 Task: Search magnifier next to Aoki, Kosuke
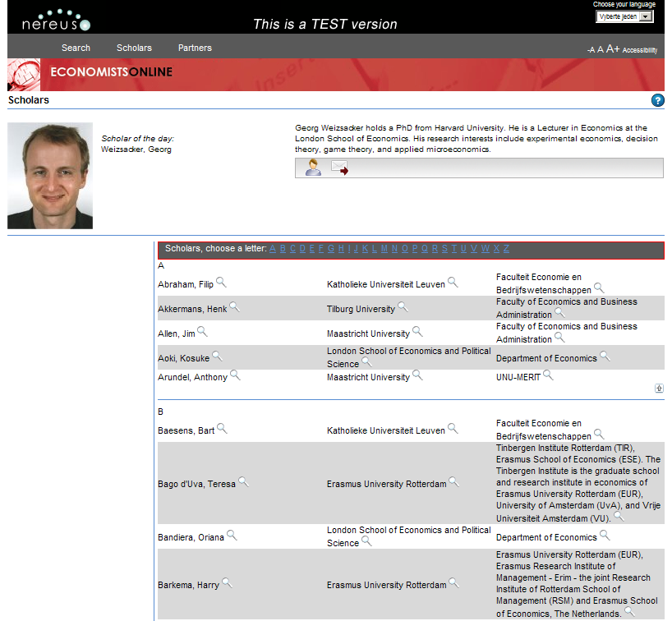217,356
